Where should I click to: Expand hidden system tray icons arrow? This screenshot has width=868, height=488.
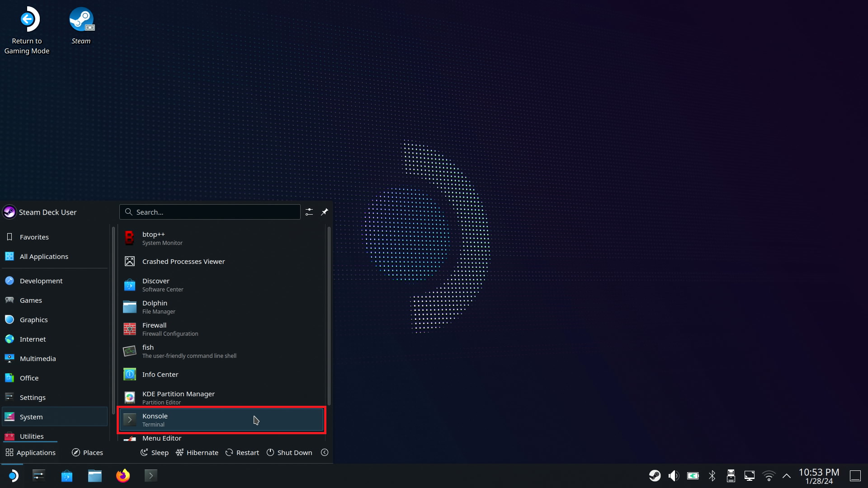pos(787,475)
